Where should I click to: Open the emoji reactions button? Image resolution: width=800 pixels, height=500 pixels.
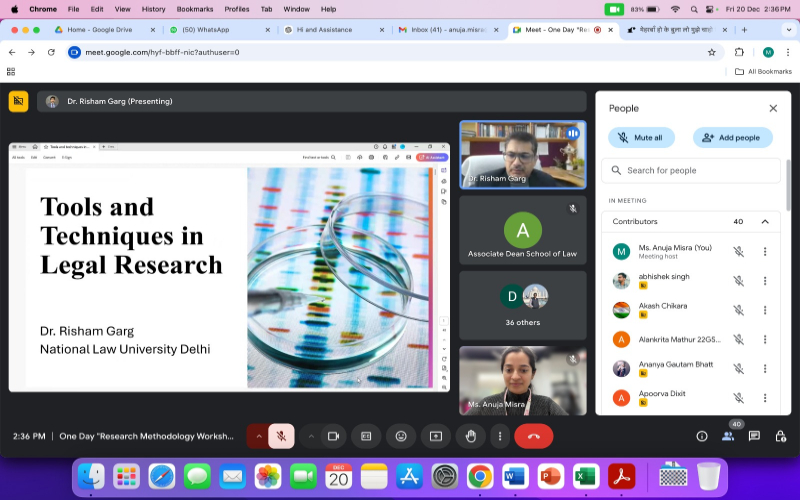(x=401, y=436)
